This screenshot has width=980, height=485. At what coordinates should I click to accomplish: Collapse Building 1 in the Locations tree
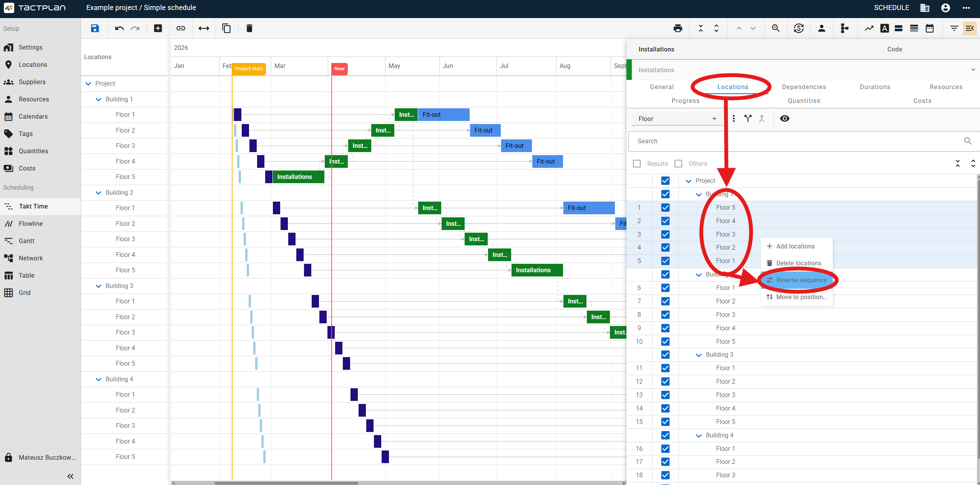[98, 99]
